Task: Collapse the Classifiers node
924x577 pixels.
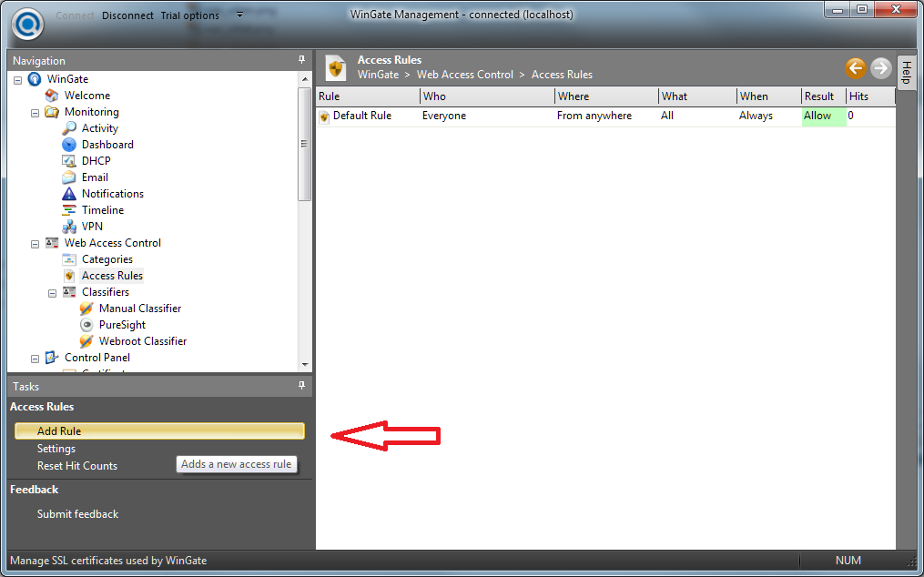Action: click(53, 293)
